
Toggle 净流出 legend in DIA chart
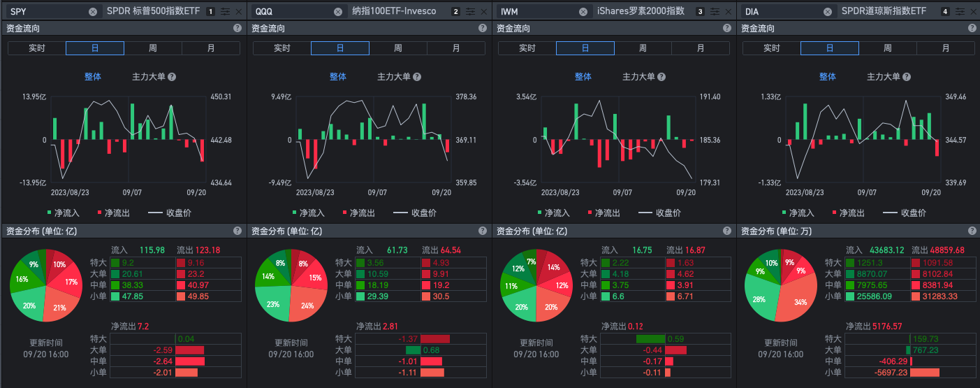coord(848,213)
